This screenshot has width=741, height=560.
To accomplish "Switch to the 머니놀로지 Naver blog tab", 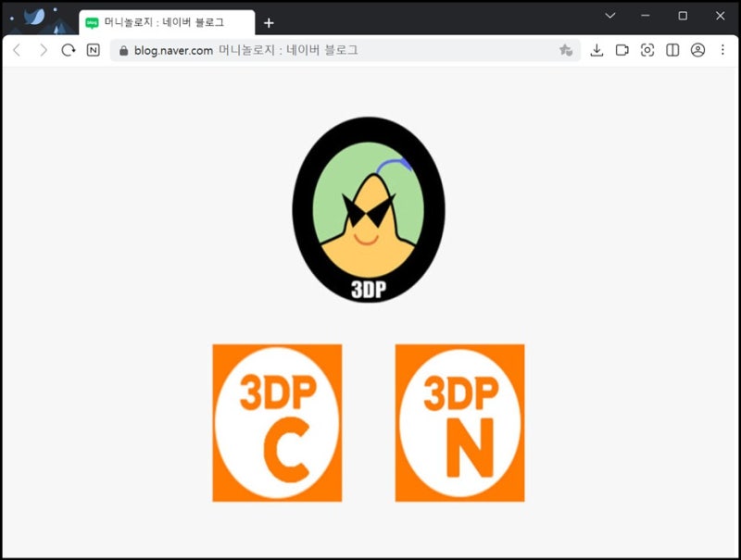I will [x=167, y=22].
